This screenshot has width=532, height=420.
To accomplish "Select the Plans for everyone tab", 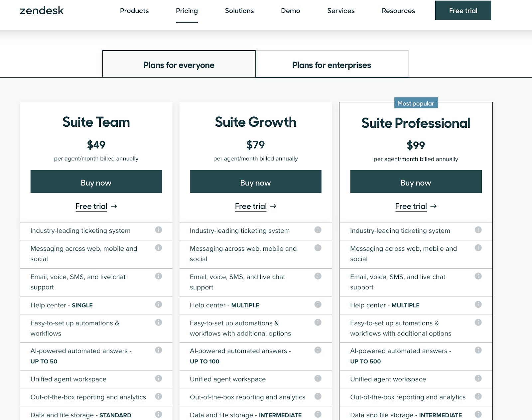I will pos(179,64).
